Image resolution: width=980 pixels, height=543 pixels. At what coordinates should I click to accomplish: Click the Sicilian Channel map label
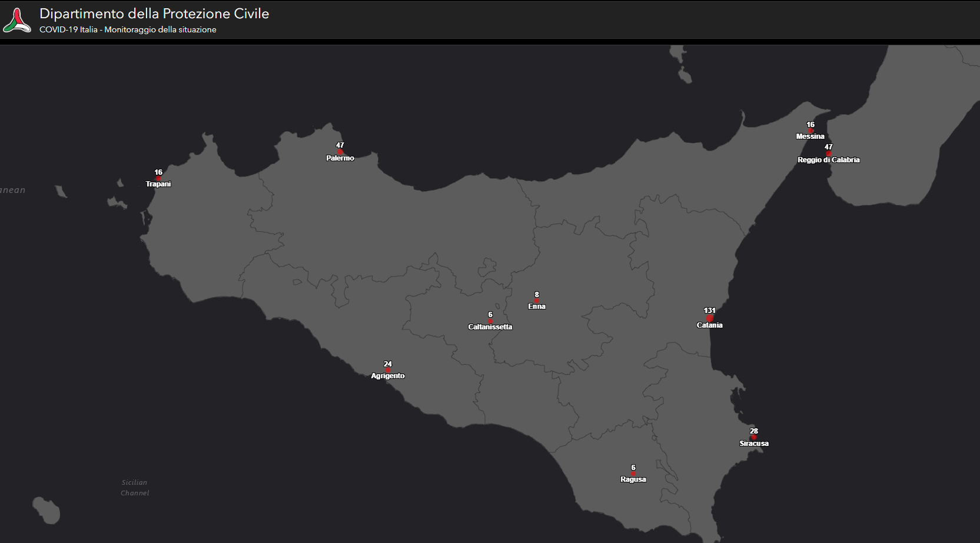point(135,487)
